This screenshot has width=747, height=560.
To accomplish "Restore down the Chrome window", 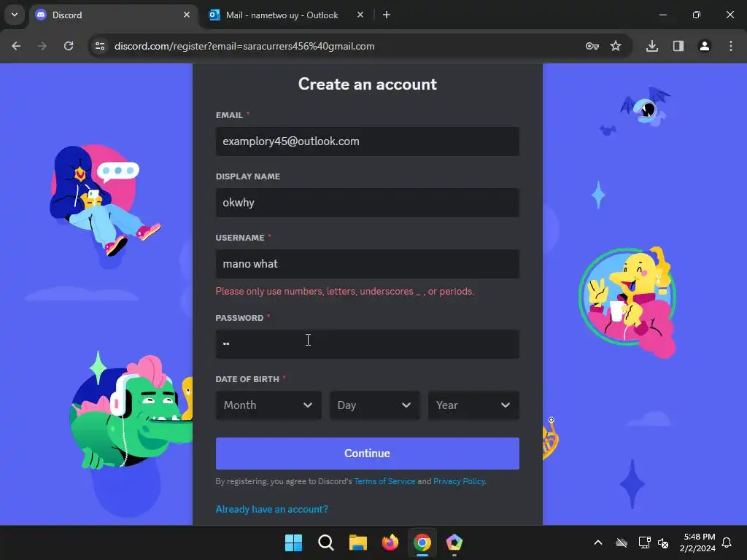I will point(697,15).
